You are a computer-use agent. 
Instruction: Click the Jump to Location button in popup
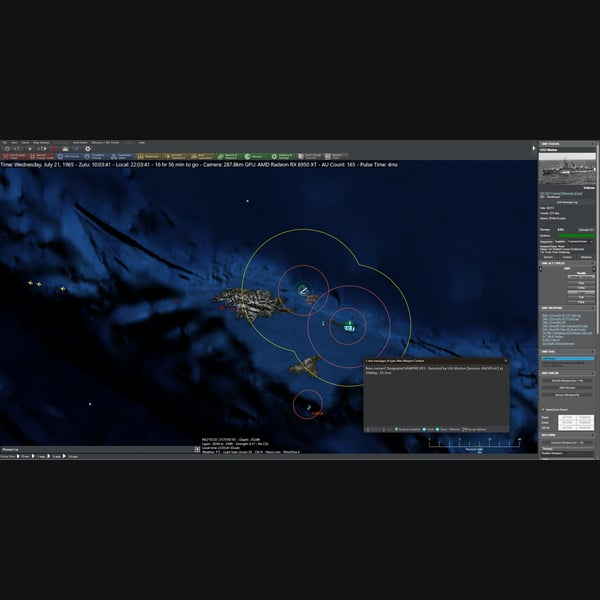click(407, 429)
